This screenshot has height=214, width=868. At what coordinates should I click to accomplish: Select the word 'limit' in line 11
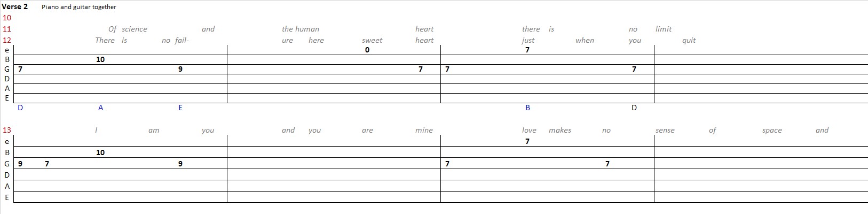[664, 29]
